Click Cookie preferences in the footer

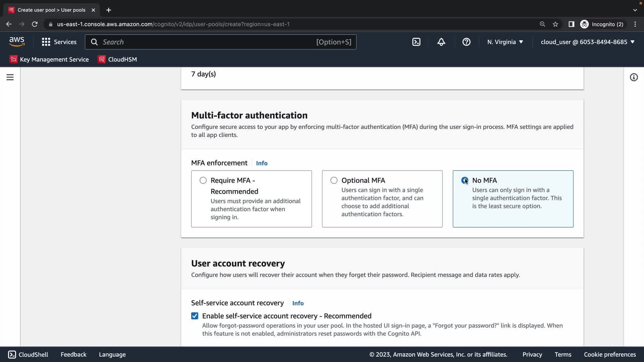pos(609,354)
